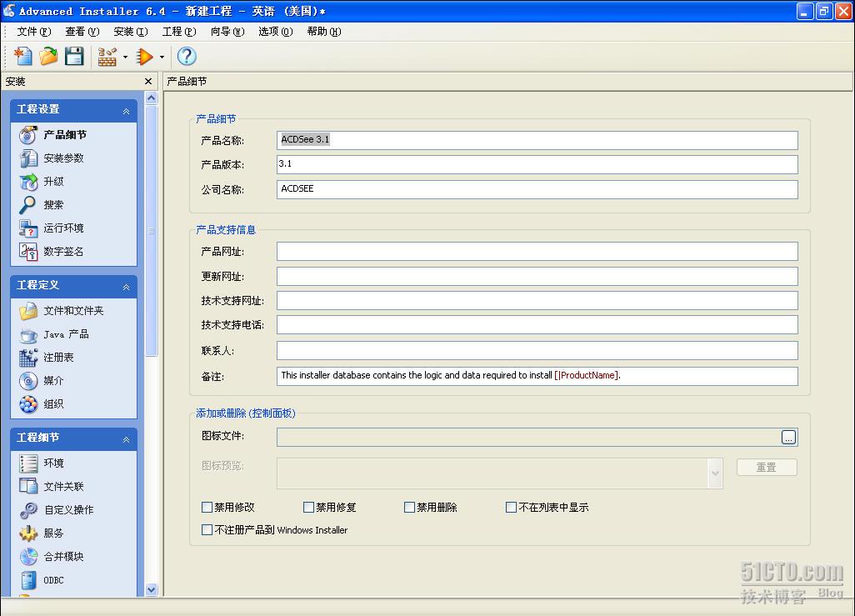Collapse the 工程细节 group
Screen dimensions: 855x616
[x=126, y=439]
